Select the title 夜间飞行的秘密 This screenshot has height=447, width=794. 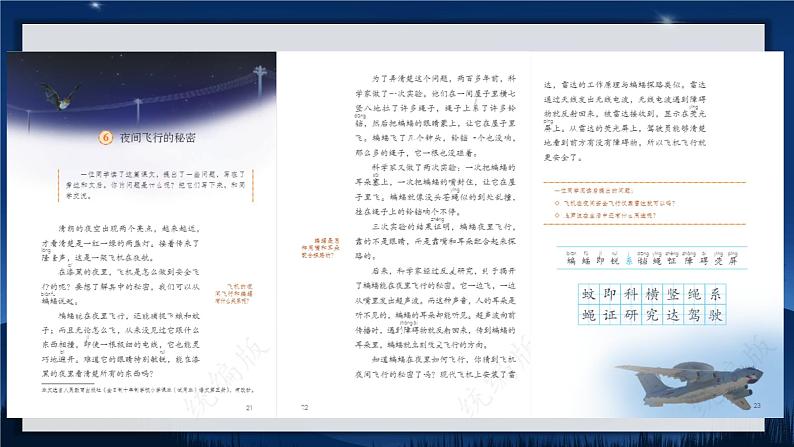[157, 138]
